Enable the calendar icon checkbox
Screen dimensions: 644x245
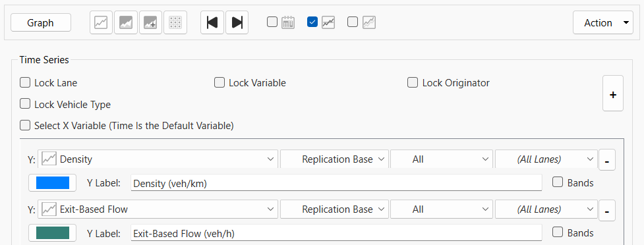[272, 22]
